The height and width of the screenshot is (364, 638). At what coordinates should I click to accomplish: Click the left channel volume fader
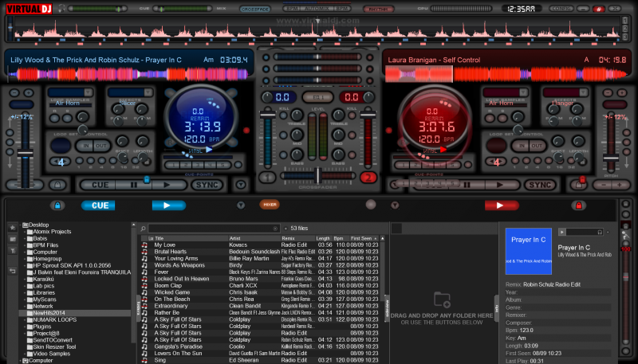point(267,115)
